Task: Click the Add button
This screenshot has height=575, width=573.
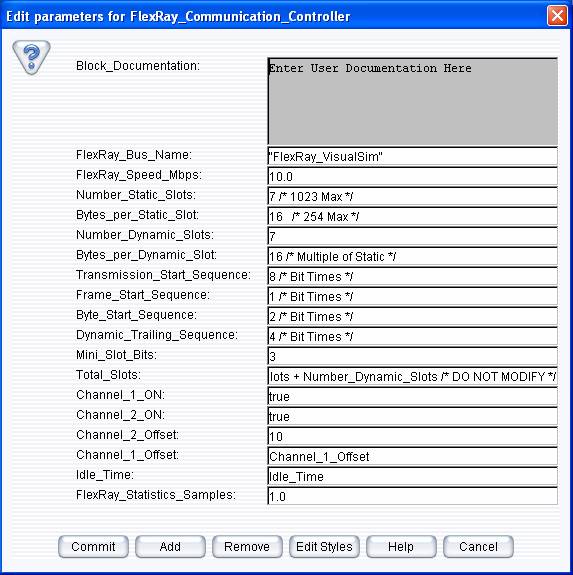Action: 170,546
